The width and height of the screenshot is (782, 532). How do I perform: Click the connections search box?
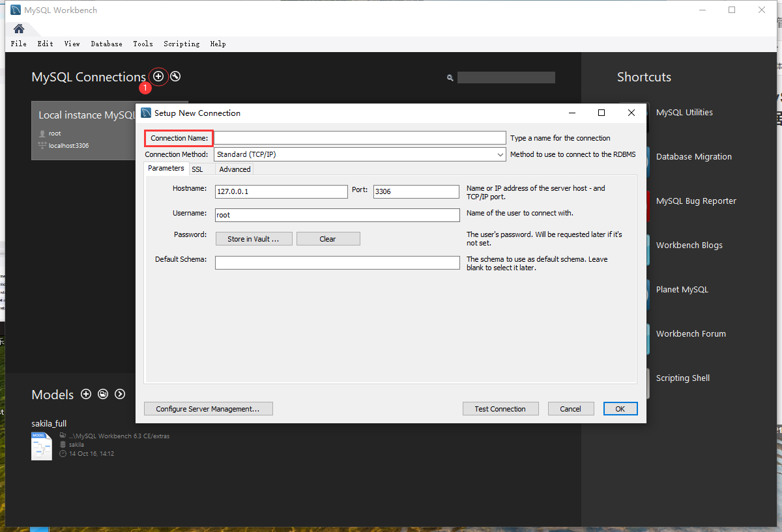click(x=506, y=77)
